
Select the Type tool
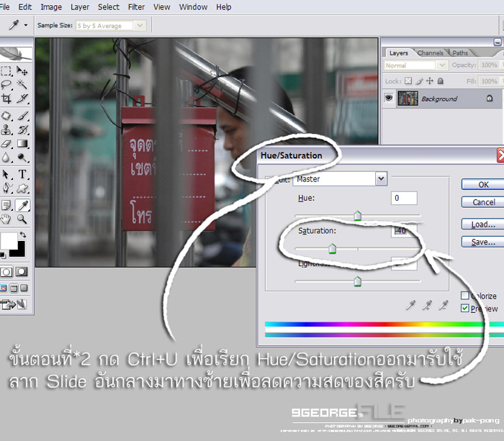pos(22,174)
